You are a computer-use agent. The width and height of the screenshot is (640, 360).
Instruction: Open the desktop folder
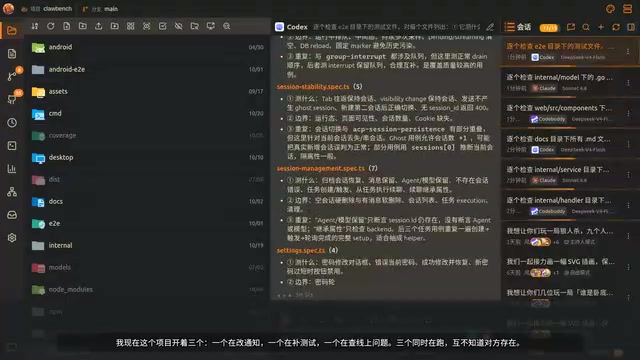click(147, 158)
